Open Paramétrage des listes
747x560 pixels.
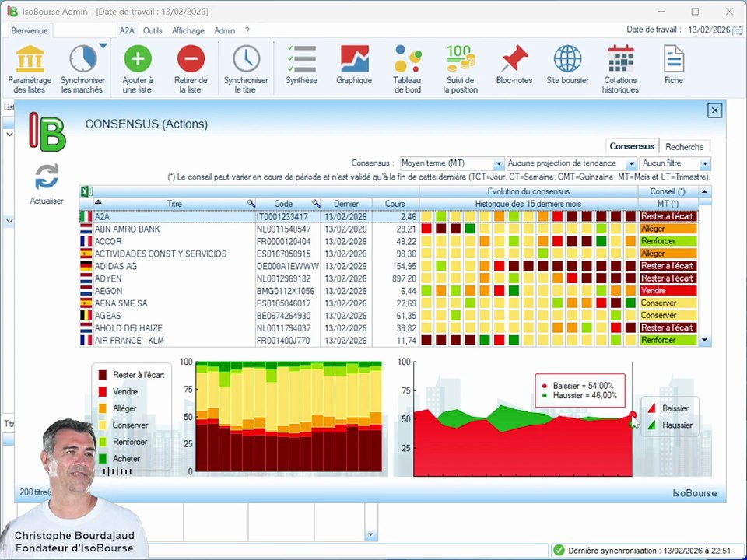[30, 69]
